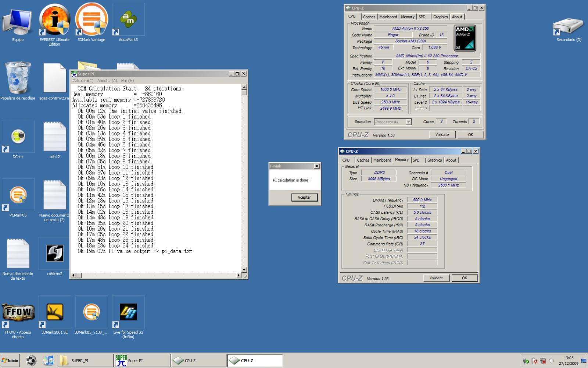Image resolution: width=588 pixels, height=368 pixels.
Task: Open About tab in lower CPU-Z
Action: (451, 160)
